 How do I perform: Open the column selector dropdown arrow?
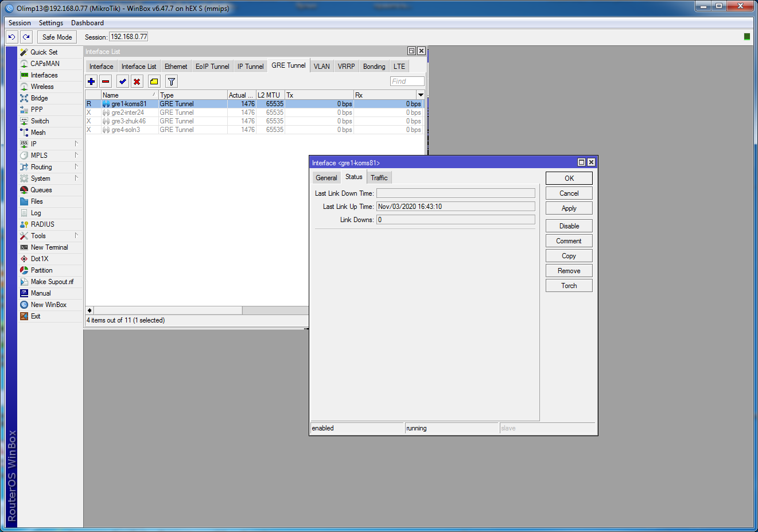421,95
